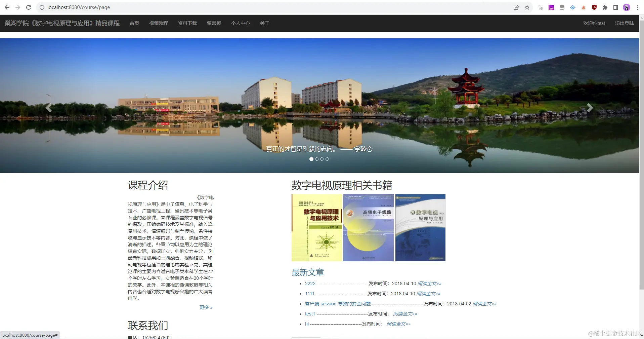Open Chrome's three-dot menu
644x339 pixels.
pyautogui.click(x=637, y=7)
